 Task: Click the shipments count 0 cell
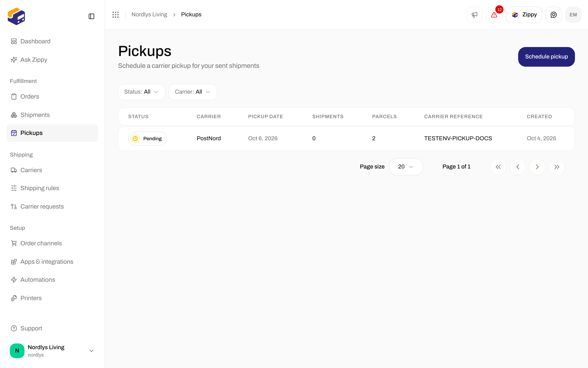pyautogui.click(x=314, y=138)
